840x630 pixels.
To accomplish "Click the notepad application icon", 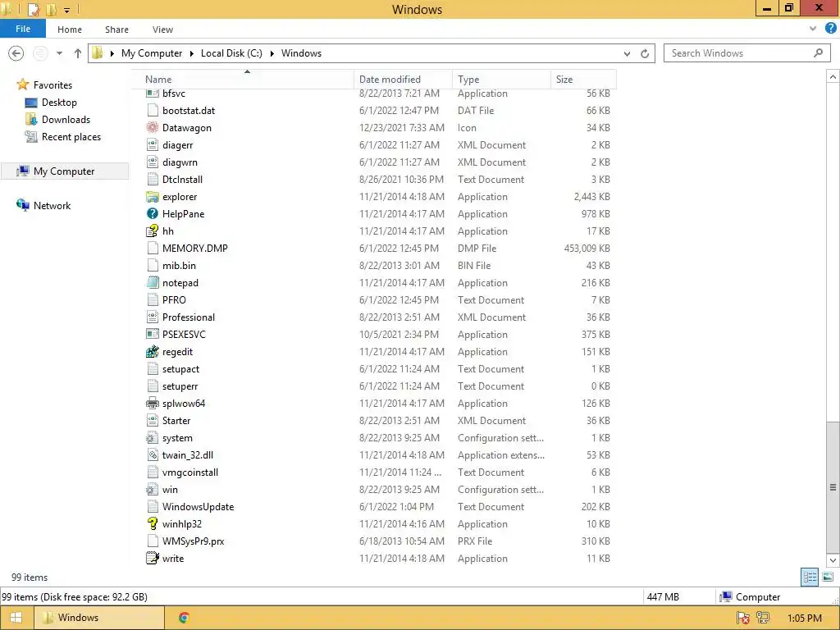I will coord(153,283).
